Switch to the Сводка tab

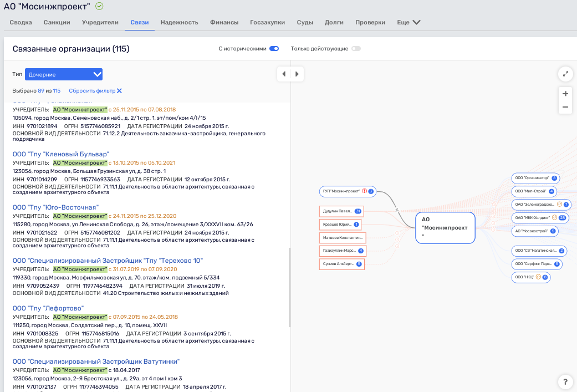[x=21, y=22]
